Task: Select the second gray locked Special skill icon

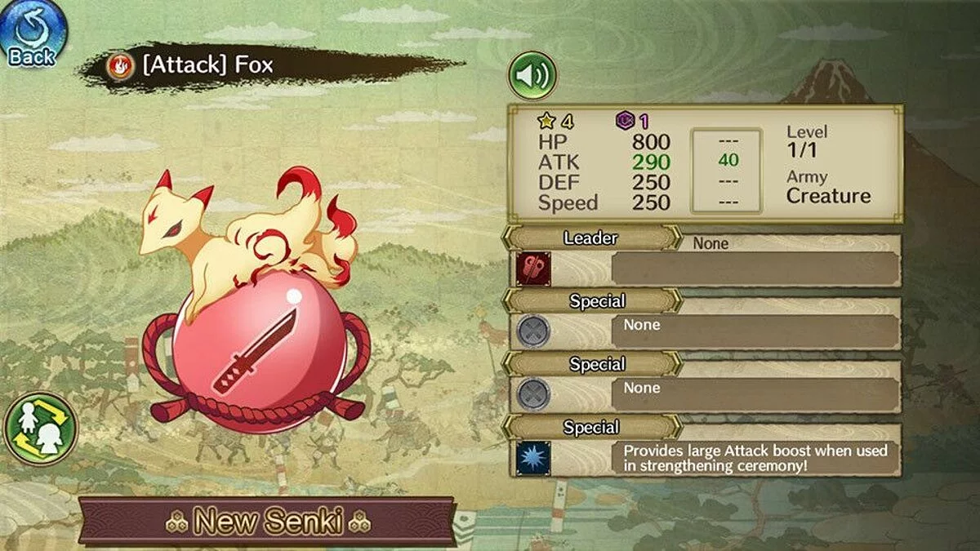Action: 533,394
